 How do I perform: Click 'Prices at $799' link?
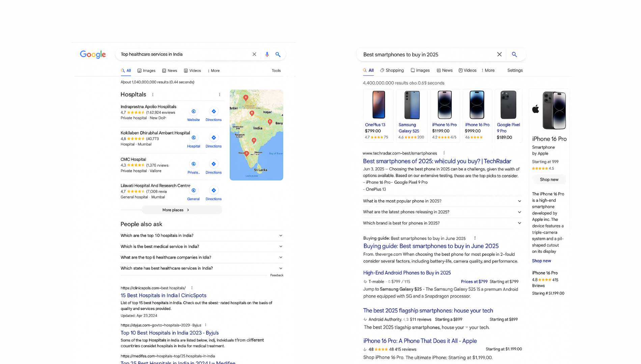point(474,282)
